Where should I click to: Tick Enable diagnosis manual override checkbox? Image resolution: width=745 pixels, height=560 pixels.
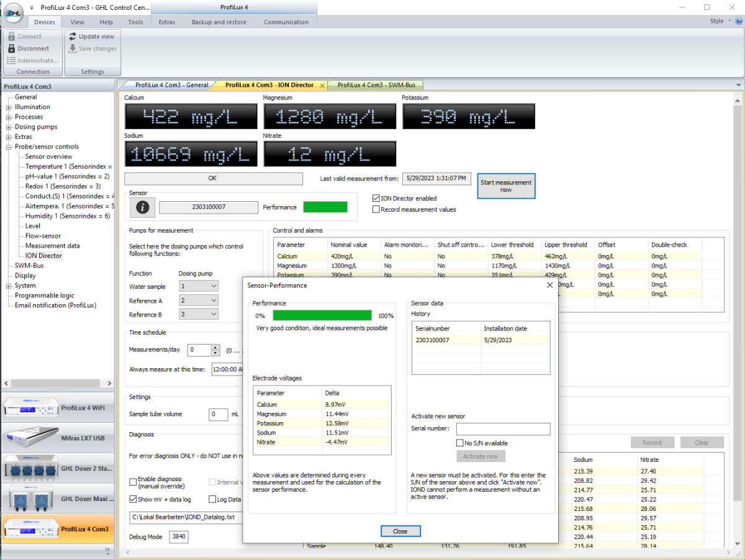tap(133, 482)
